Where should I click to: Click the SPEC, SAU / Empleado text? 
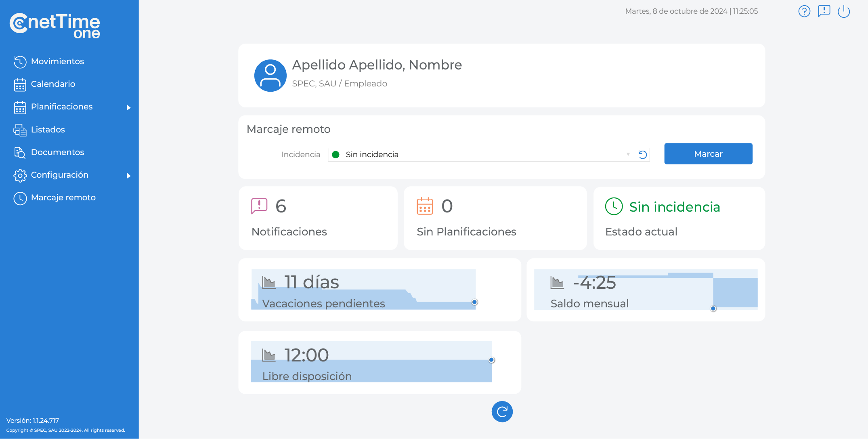click(x=340, y=84)
